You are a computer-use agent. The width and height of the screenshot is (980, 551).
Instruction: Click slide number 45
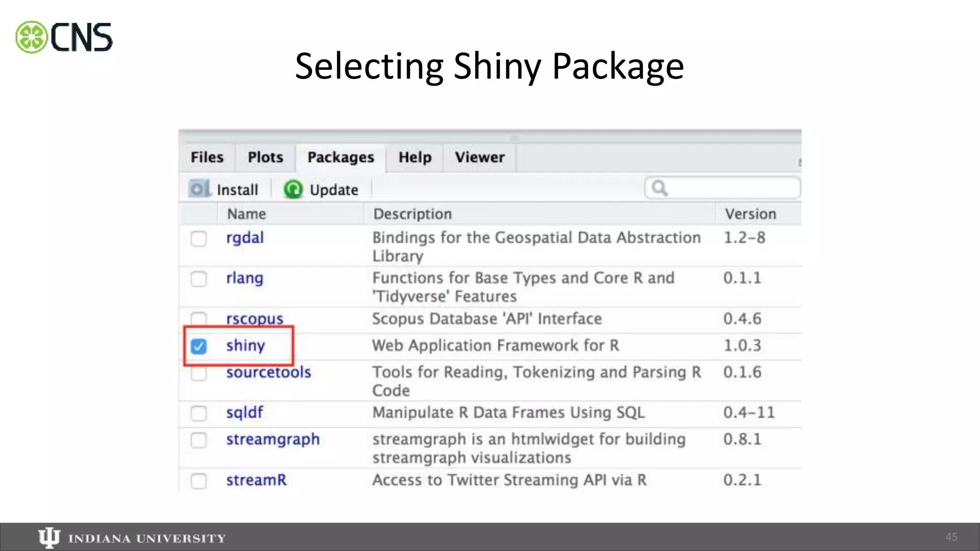pos(951,537)
